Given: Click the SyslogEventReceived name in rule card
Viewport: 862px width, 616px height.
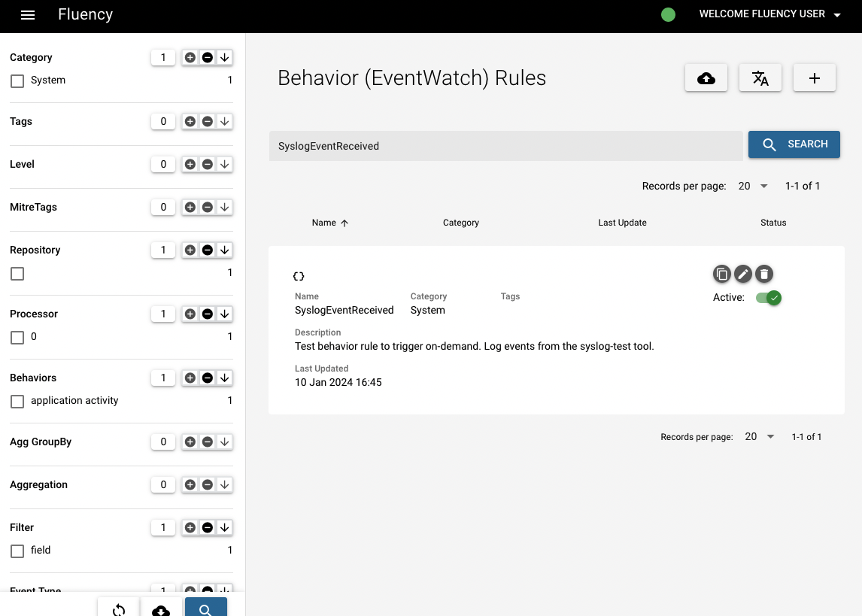Looking at the screenshot, I should pyautogui.click(x=344, y=311).
